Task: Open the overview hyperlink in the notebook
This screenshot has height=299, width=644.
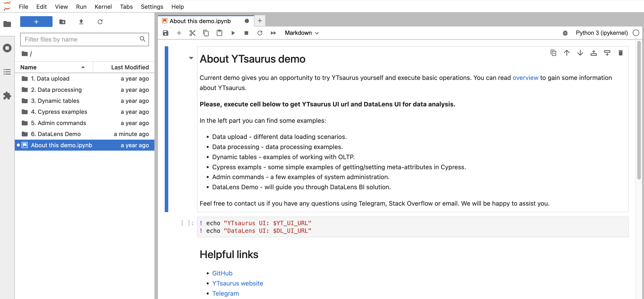Action: coord(525,78)
